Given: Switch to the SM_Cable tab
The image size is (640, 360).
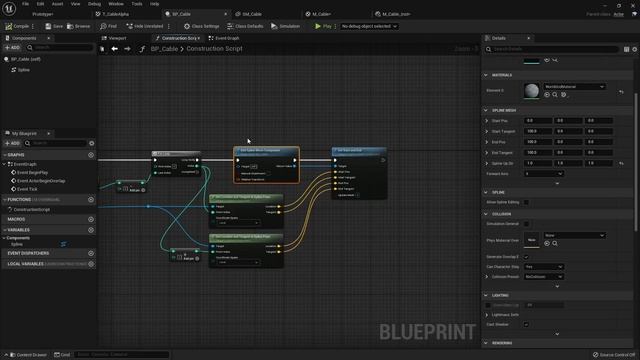Looking at the screenshot, I should pyautogui.click(x=251, y=14).
